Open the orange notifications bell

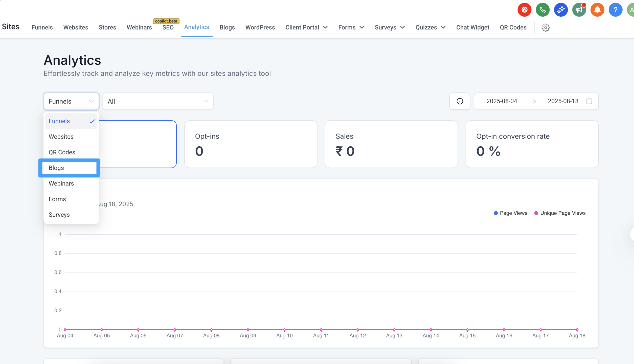(x=597, y=10)
